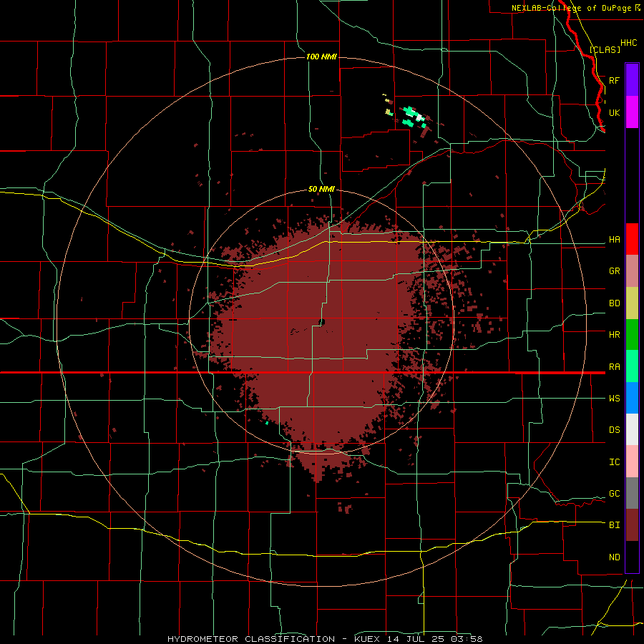Viewport: 644px width, 644px height.
Task: Click the BI brown legend swatch
Action: click(x=632, y=525)
